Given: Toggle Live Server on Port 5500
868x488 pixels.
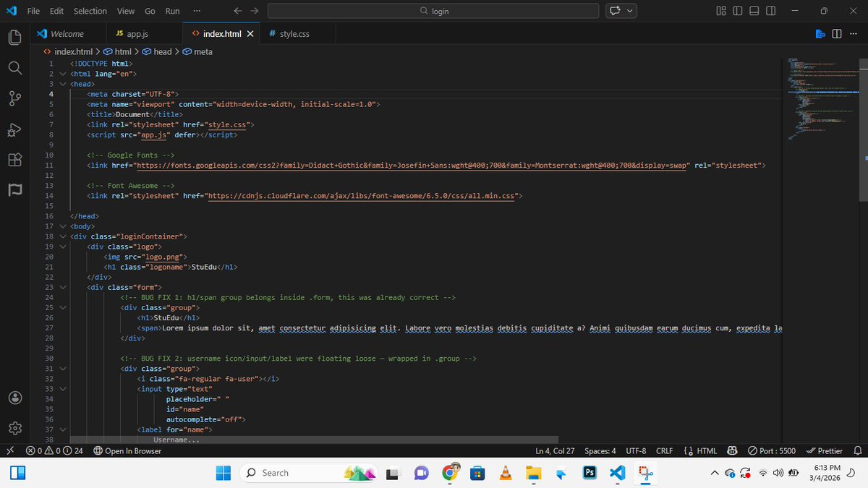Looking at the screenshot, I should pyautogui.click(x=772, y=451).
